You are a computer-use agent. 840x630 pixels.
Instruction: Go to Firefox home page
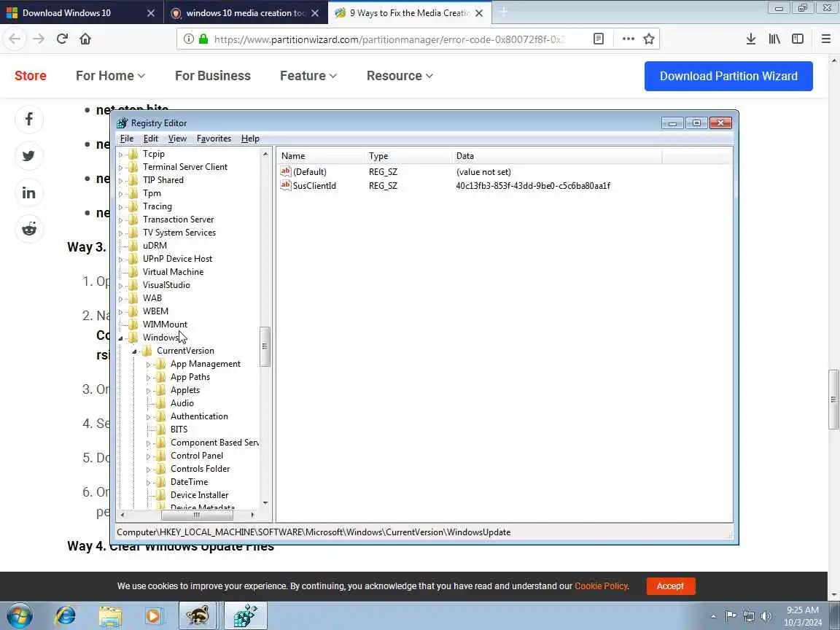(85, 39)
